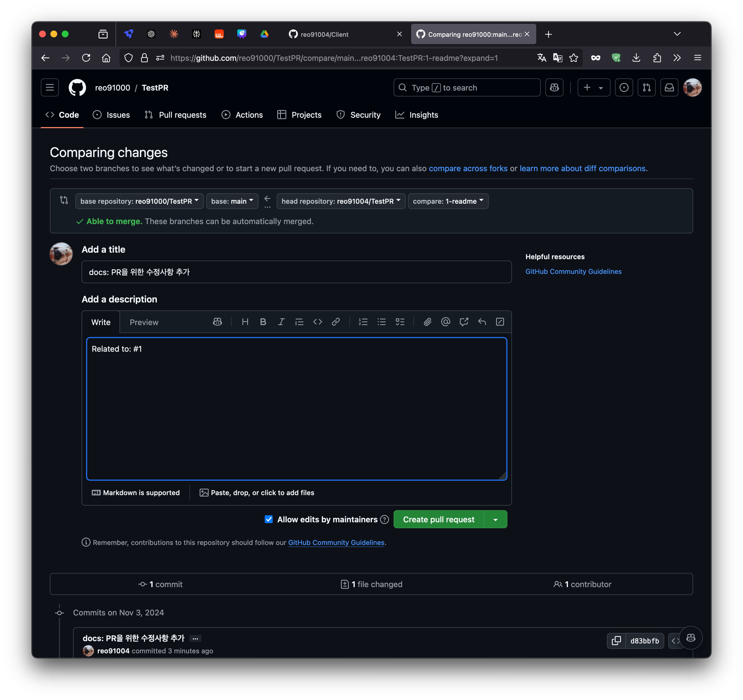743x700 pixels.
Task: Insert a heading in the description
Action: [x=245, y=322]
